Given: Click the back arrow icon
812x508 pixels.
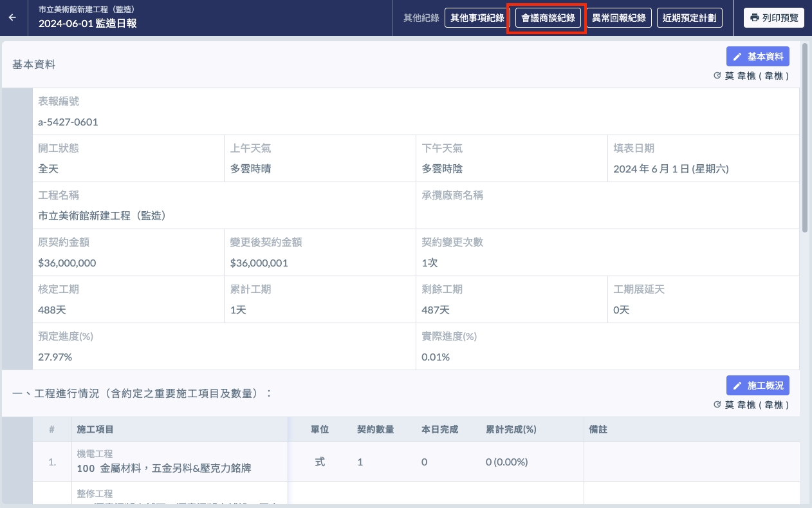Looking at the screenshot, I should (x=12, y=17).
